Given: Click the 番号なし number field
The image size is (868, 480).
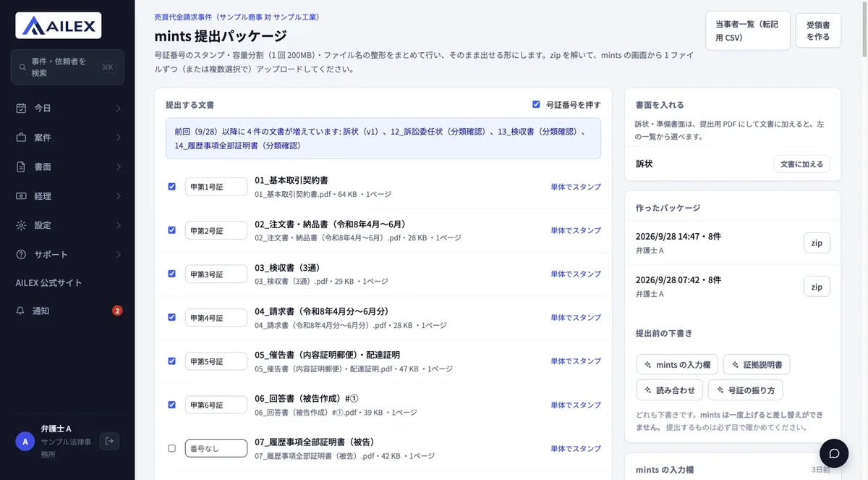Looking at the screenshot, I should pos(216,448).
